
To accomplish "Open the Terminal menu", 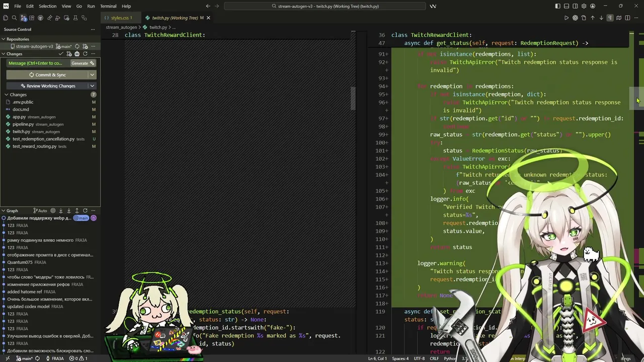I will 108,6.
